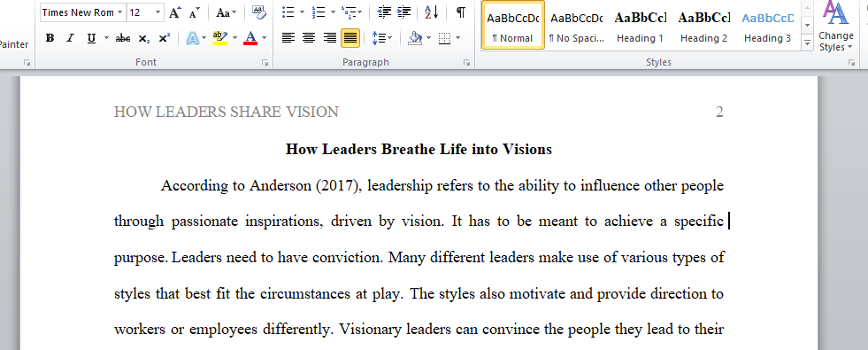Click the Multilevel List icon
This screenshot has height=350, width=868.
click(x=349, y=12)
